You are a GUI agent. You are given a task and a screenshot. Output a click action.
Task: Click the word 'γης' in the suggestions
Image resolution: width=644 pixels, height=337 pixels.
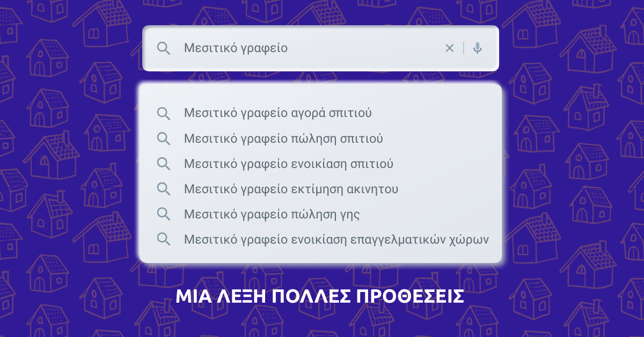349,215
